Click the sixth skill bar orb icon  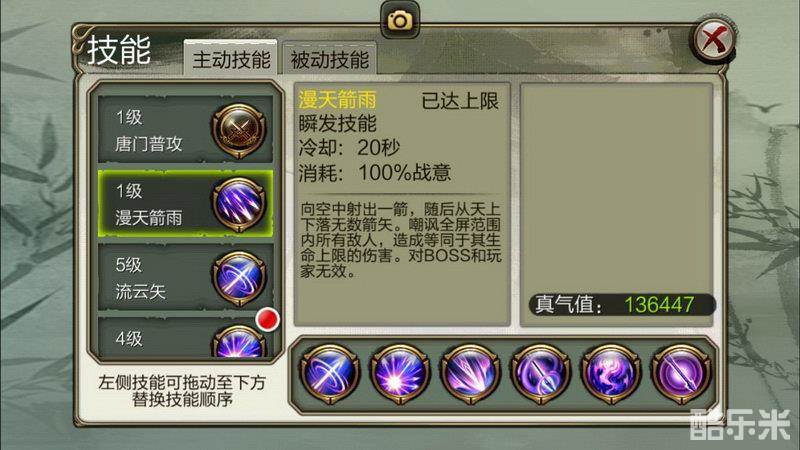[681, 374]
